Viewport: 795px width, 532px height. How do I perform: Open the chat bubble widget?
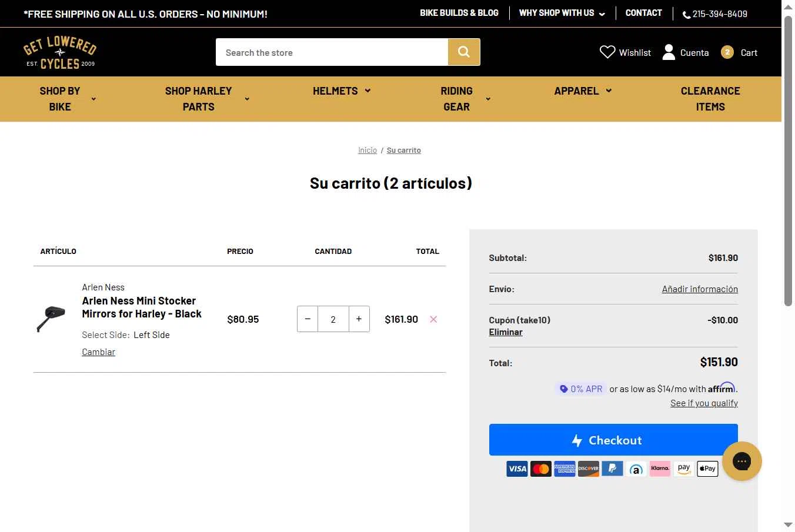[742, 461]
